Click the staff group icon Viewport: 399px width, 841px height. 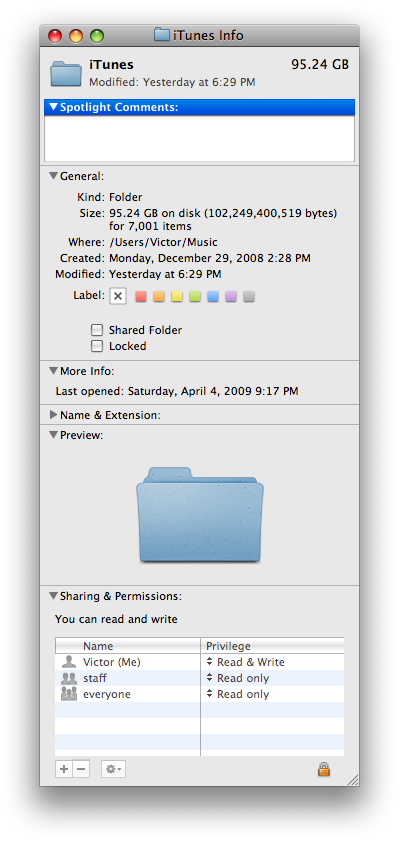click(69, 678)
